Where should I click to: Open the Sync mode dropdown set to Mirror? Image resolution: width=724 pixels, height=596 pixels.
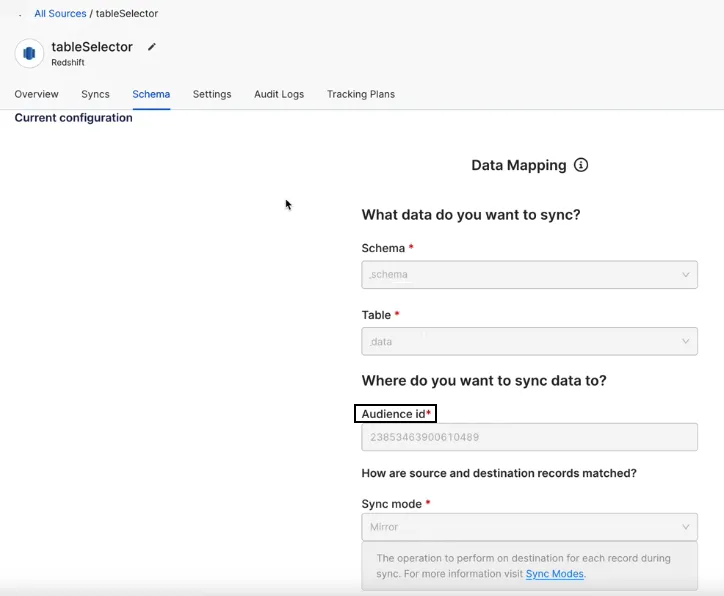[529, 527]
